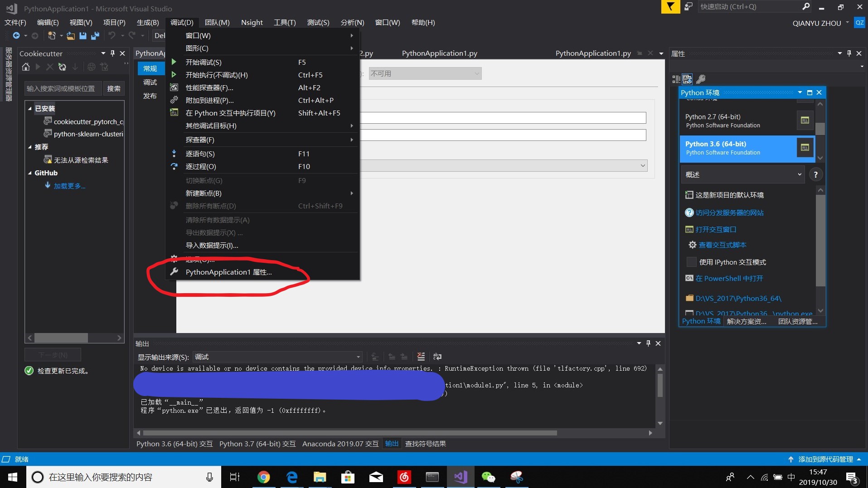Screen dimensions: 868x488
Task: Click the Cookiecutter horizontal scrollbar thumb
Action: 61,338
